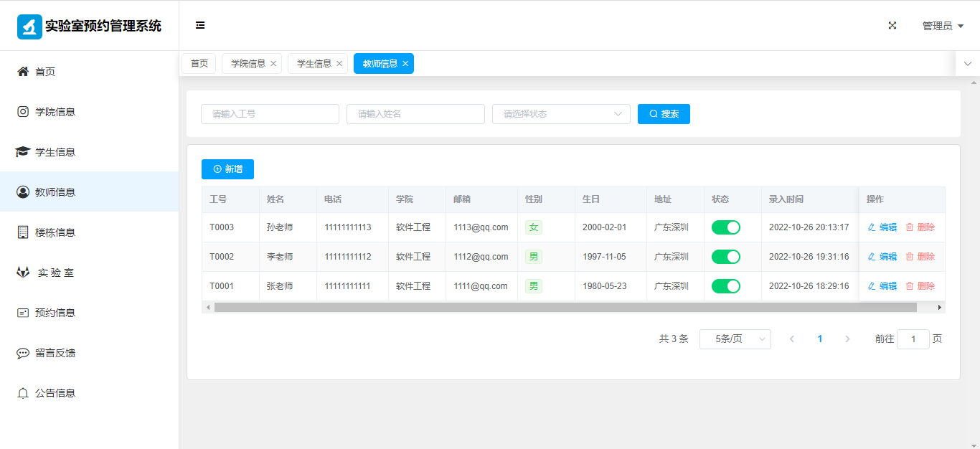The width and height of the screenshot is (980, 449).
Task: Open the status selection dropdown filter
Action: pyautogui.click(x=560, y=114)
